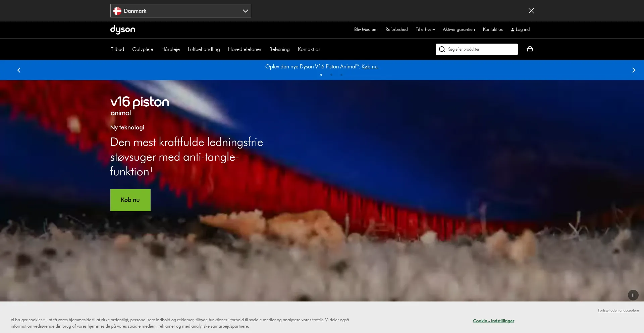This screenshot has width=644, height=333.
Task: Show previous promo banner message
Action: coord(19,70)
